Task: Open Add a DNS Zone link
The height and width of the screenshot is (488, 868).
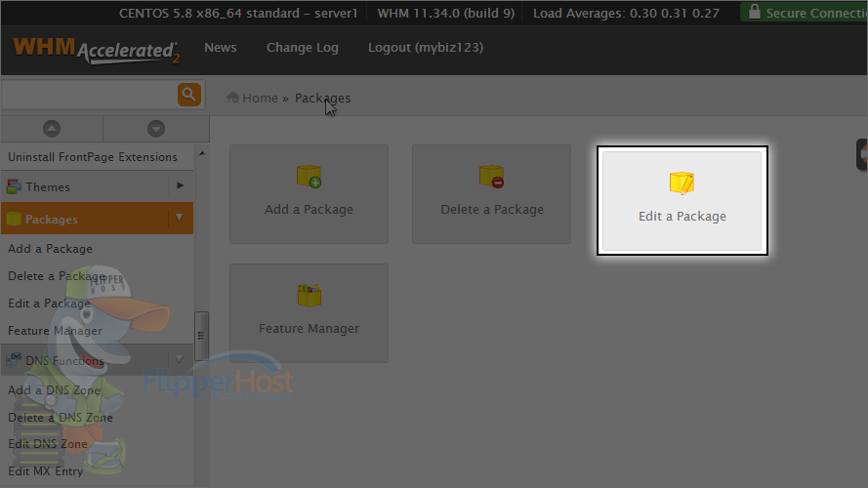Action: point(54,390)
